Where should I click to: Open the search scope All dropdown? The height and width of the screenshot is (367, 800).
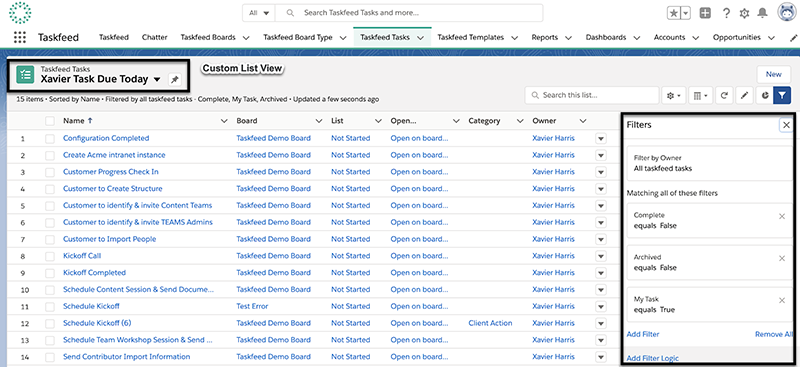259,13
